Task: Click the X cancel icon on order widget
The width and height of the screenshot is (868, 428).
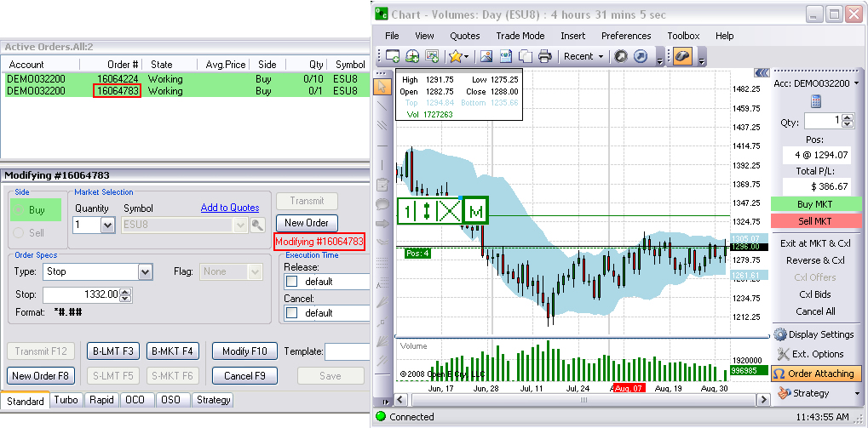Action: click(x=448, y=210)
